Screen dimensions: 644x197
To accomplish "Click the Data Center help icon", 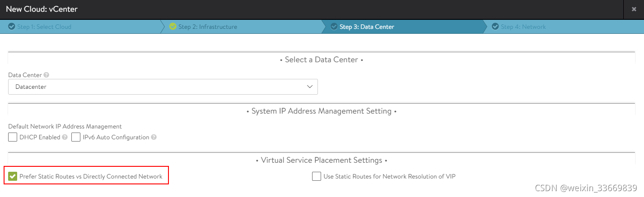I will 46,75.
